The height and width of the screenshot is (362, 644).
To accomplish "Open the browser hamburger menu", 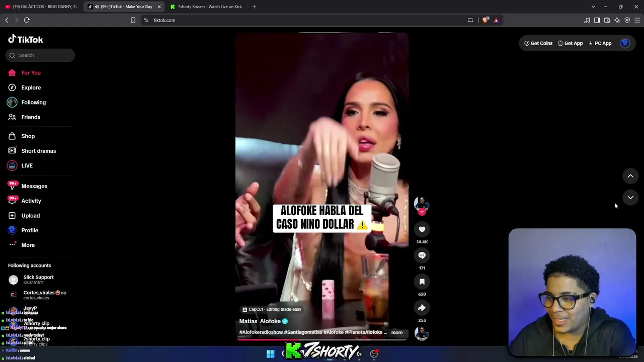I will click(x=637, y=20).
